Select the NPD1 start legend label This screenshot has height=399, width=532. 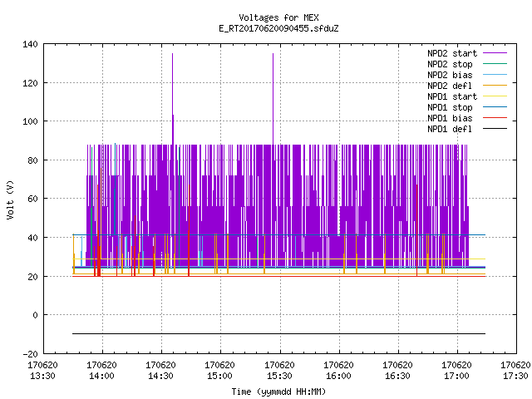(452, 96)
